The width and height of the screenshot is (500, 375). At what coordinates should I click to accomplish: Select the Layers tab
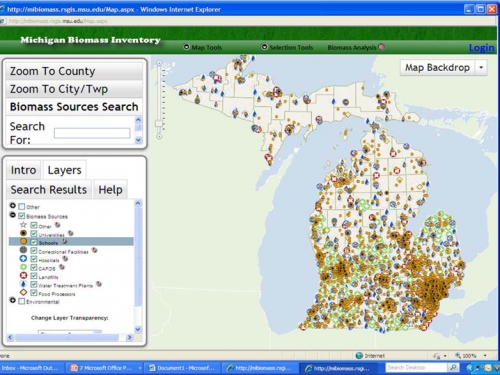point(64,170)
